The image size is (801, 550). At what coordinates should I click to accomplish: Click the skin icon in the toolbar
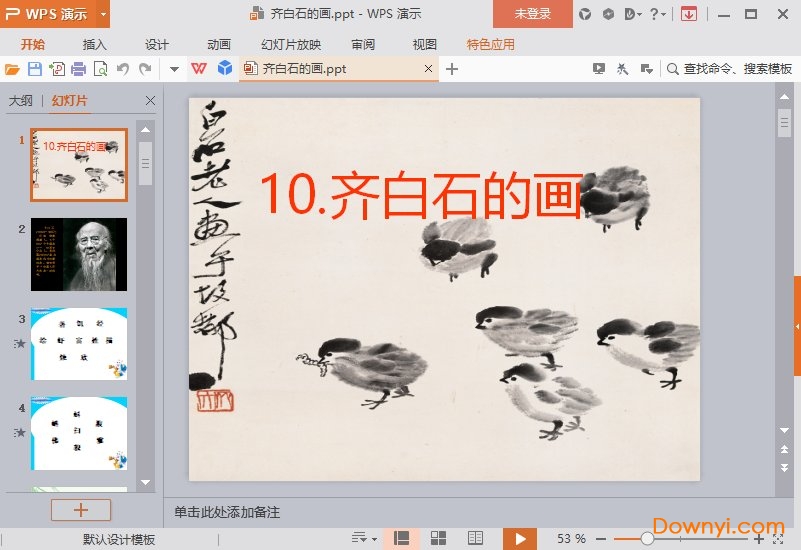pyautogui.click(x=622, y=68)
